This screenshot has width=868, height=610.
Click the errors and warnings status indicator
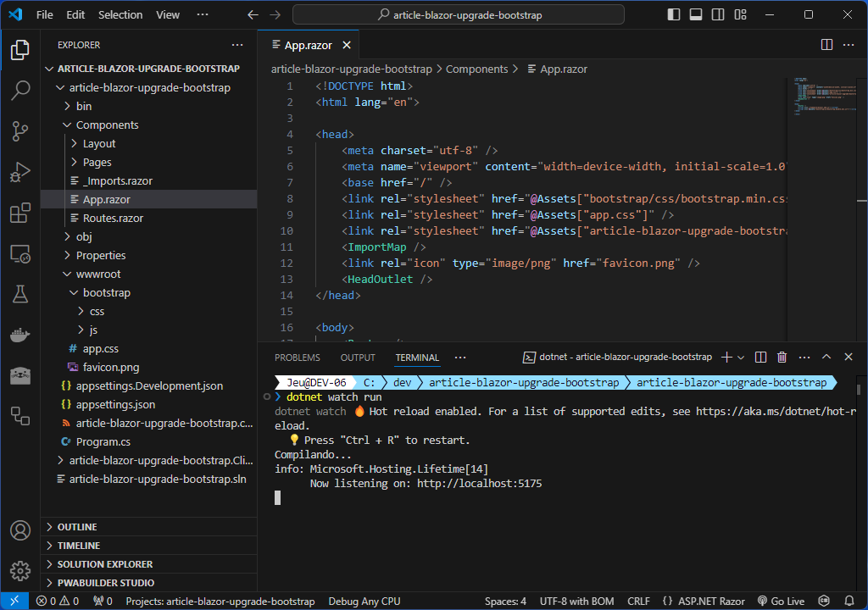(58, 602)
